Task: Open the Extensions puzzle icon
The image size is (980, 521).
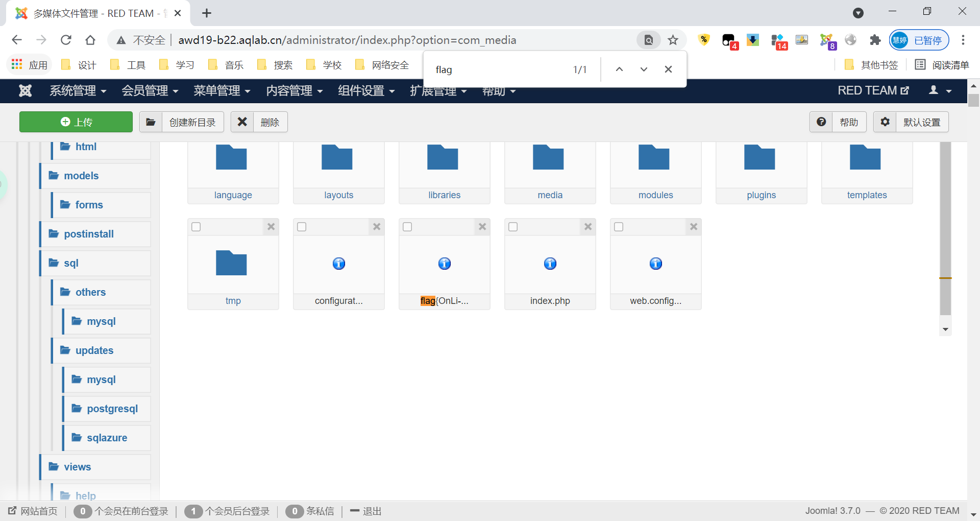Action: pyautogui.click(x=875, y=40)
